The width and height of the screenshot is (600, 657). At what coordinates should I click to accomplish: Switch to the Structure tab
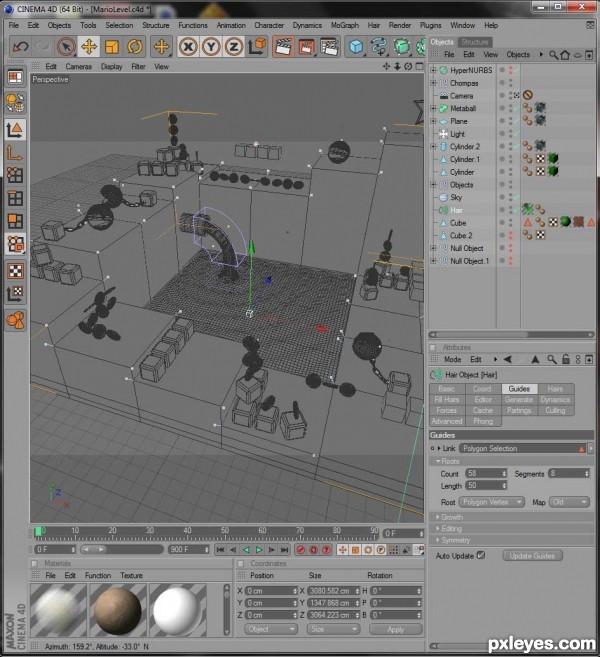474,42
